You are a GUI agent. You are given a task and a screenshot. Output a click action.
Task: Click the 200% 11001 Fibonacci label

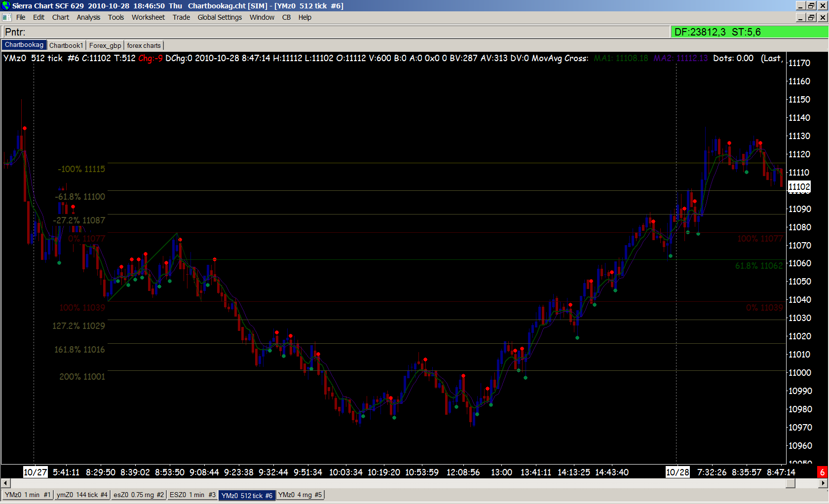click(x=82, y=377)
